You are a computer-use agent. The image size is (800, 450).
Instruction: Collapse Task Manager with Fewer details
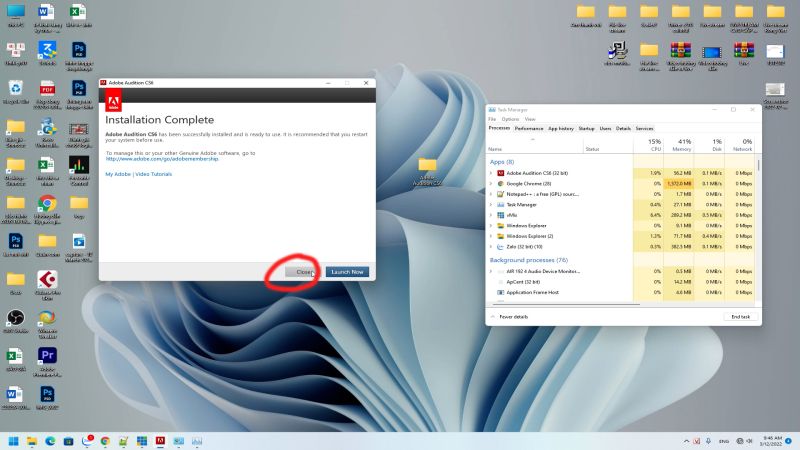click(x=510, y=316)
